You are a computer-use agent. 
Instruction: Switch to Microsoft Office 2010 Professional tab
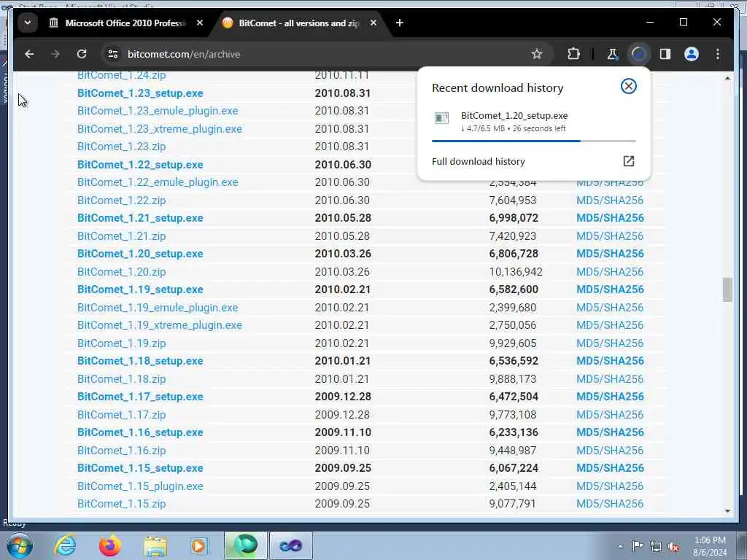125,23
